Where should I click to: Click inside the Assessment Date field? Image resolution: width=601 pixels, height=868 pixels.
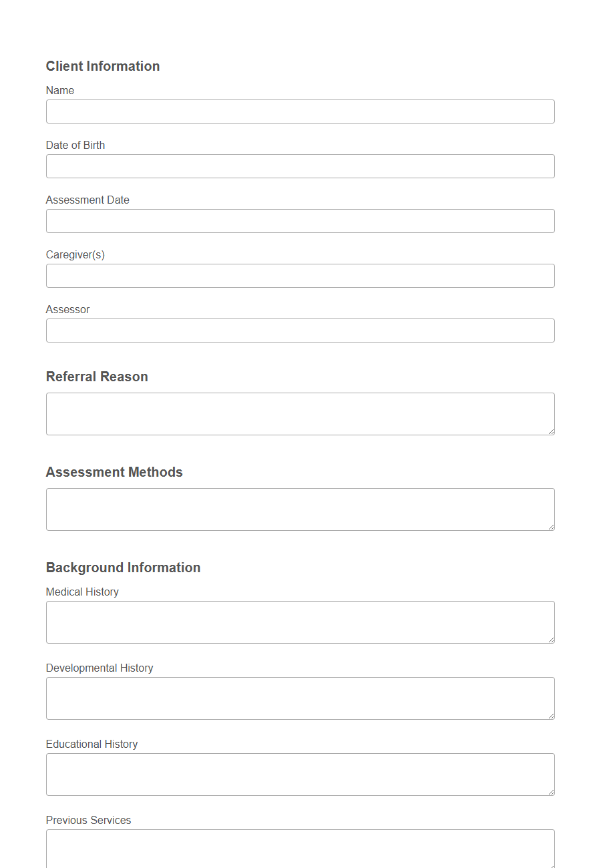click(x=300, y=220)
